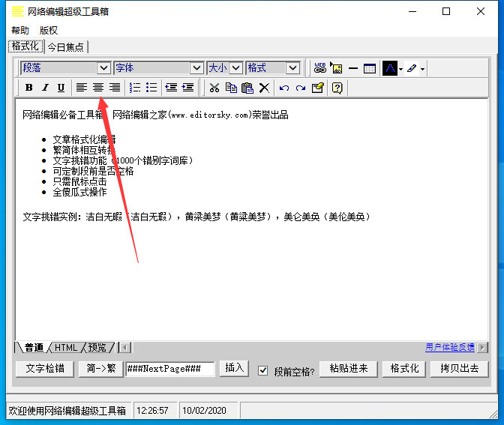Align text to the left

pyautogui.click(x=82, y=88)
